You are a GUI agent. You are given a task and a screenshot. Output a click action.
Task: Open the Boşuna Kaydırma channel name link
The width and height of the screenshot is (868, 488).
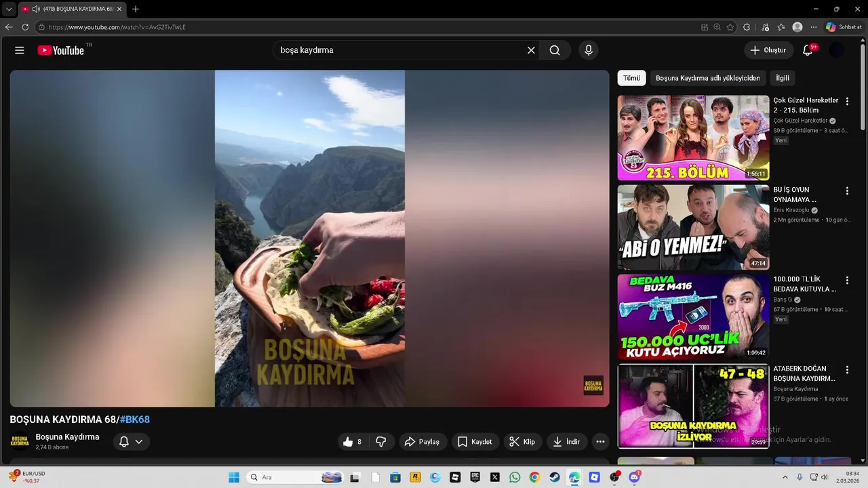pos(67,437)
